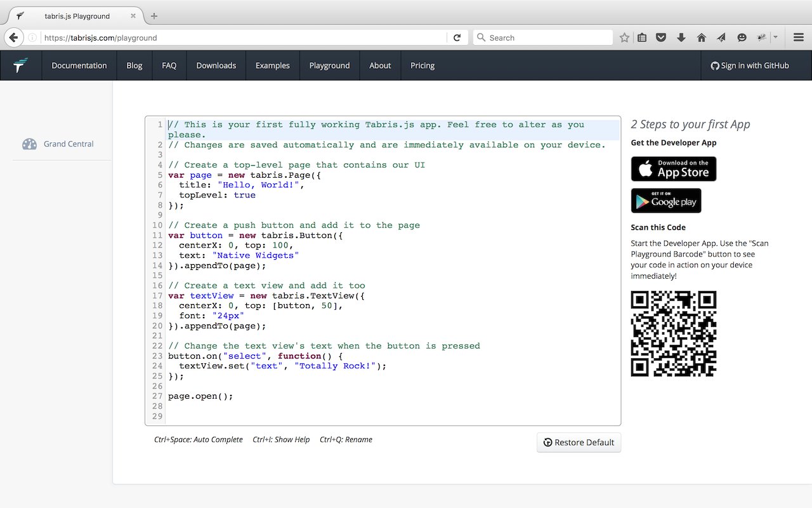Open the downloads arrow icon
This screenshot has width=812, height=508.
tap(681, 37)
